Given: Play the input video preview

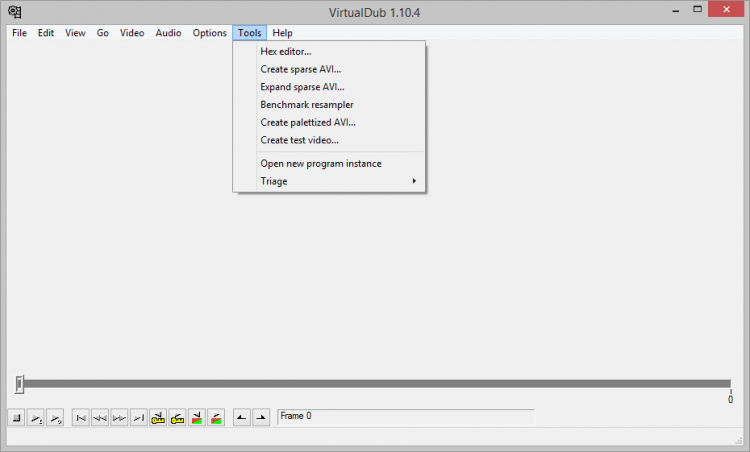Looking at the screenshot, I should coord(36,418).
